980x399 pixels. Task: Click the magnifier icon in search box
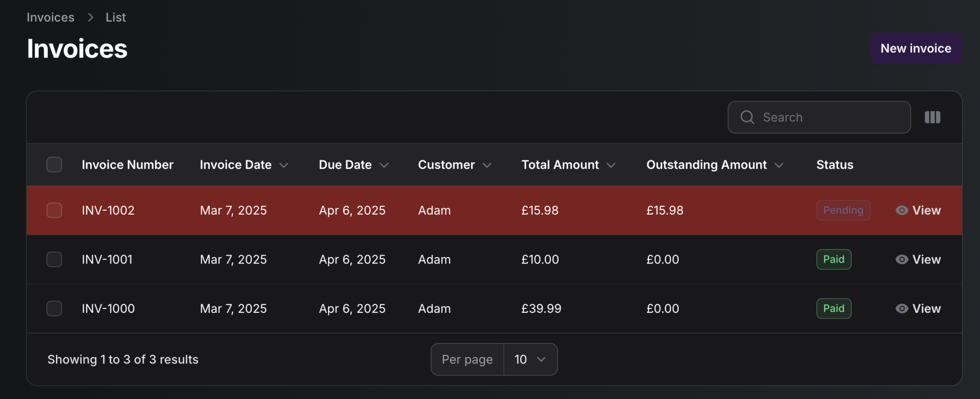click(x=747, y=117)
